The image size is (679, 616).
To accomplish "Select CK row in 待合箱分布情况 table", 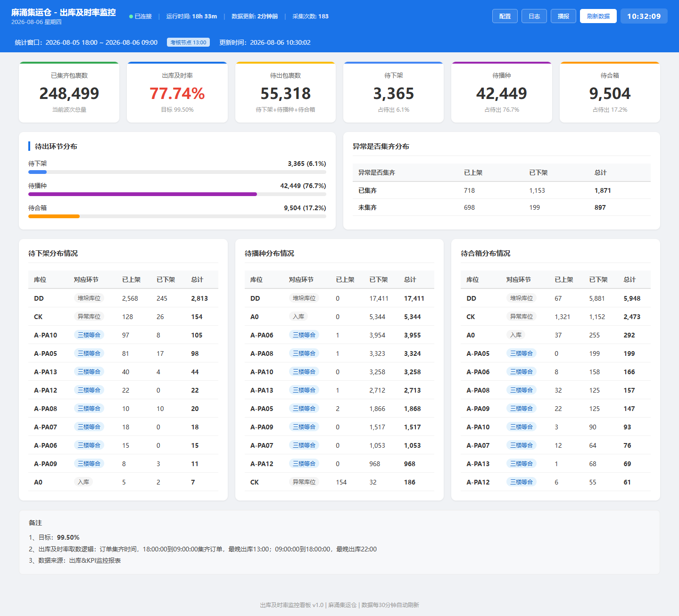I will click(555, 317).
